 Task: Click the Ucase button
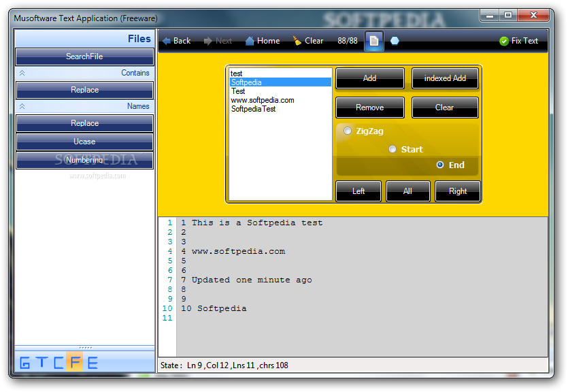[84, 142]
